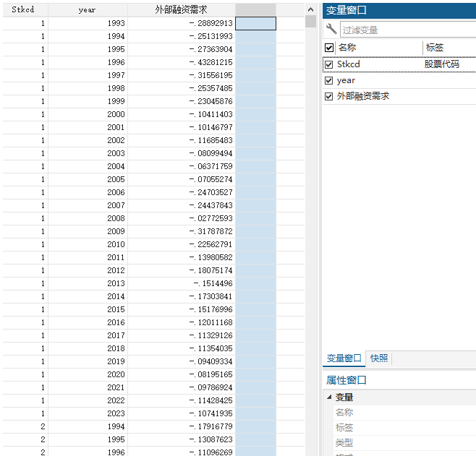Click the year cell 2000
Screen dimensions: 476x456
88,114
